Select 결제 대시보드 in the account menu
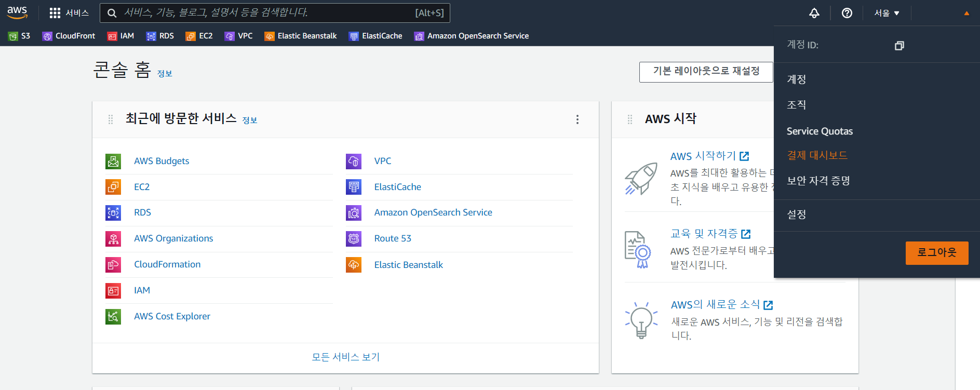This screenshot has width=980, height=390. [817, 155]
